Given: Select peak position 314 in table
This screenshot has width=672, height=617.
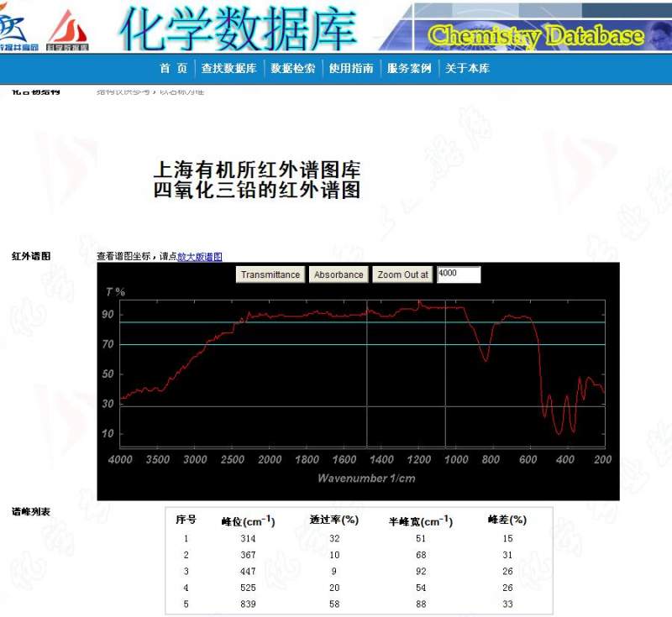Looking at the screenshot, I should [x=248, y=538].
